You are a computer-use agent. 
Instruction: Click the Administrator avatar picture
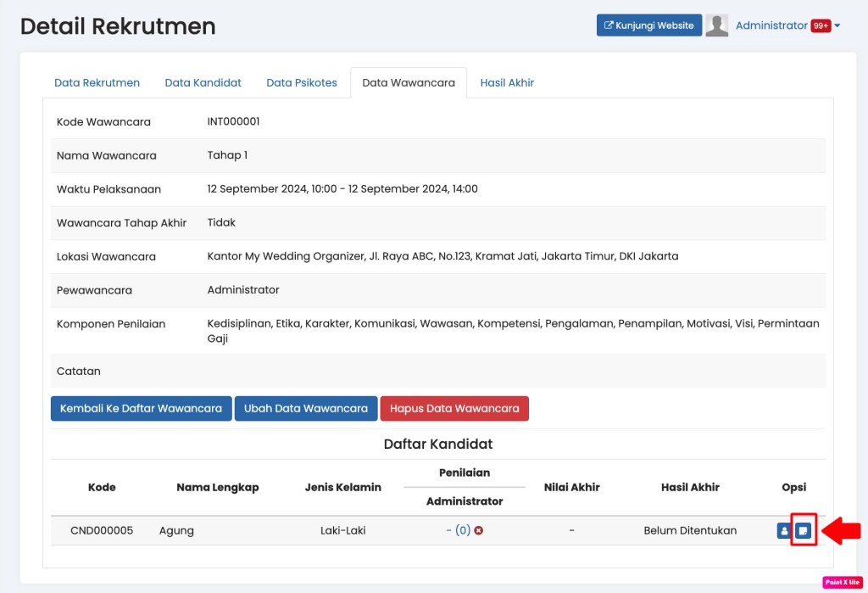(x=717, y=25)
